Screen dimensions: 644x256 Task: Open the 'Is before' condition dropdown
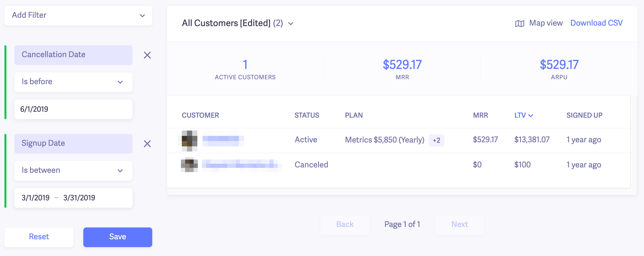click(x=73, y=82)
